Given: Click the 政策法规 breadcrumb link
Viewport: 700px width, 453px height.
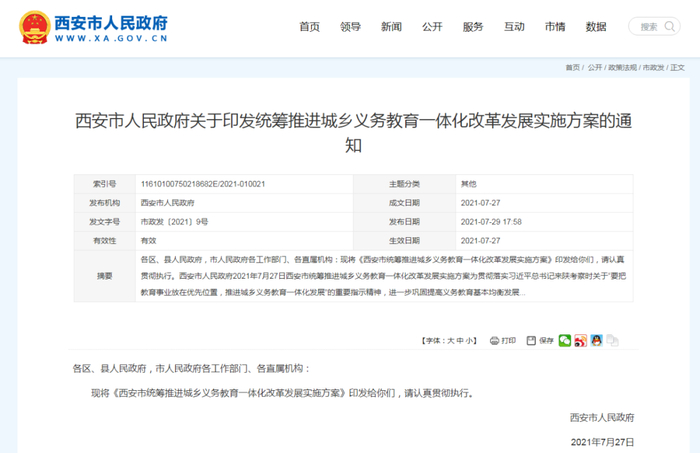Looking at the screenshot, I should pyautogui.click(x=622, y=67).
